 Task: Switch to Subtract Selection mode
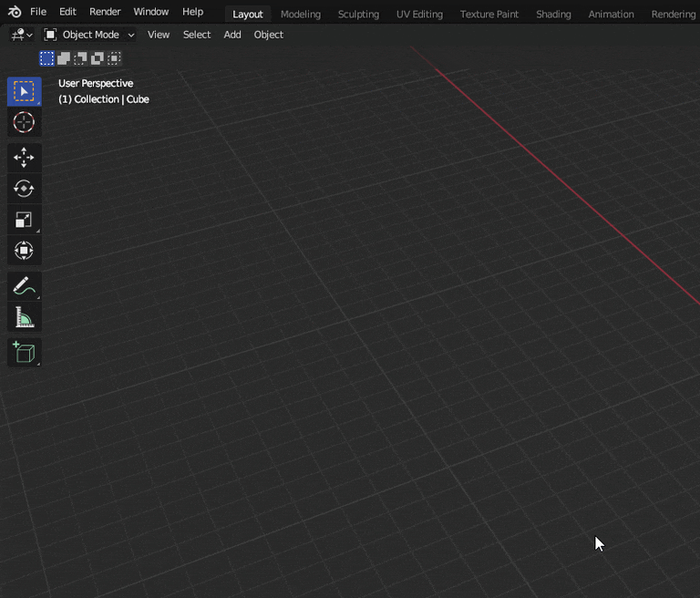[x=80, y=58]
